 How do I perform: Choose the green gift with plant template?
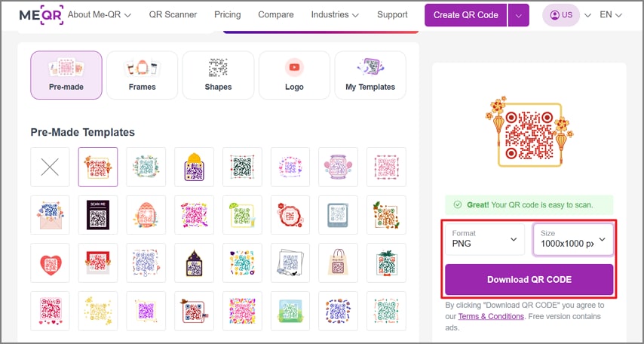tap(386, 263)
